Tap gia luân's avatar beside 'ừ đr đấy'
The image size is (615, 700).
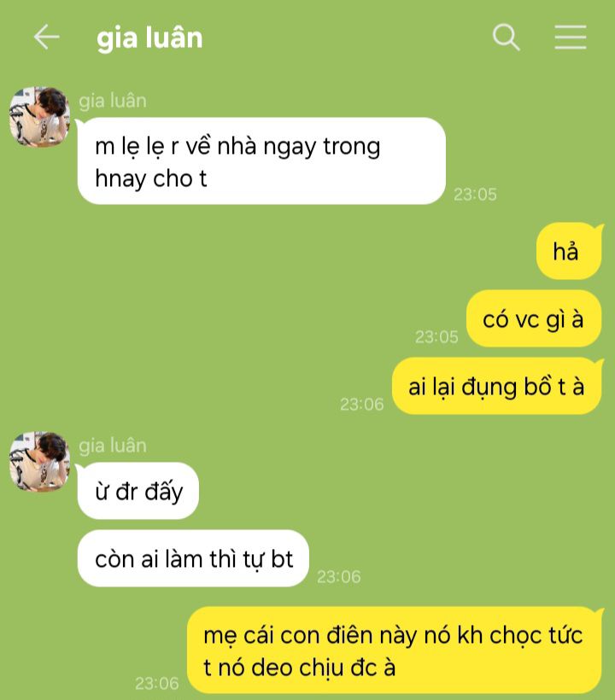(39, 462)
